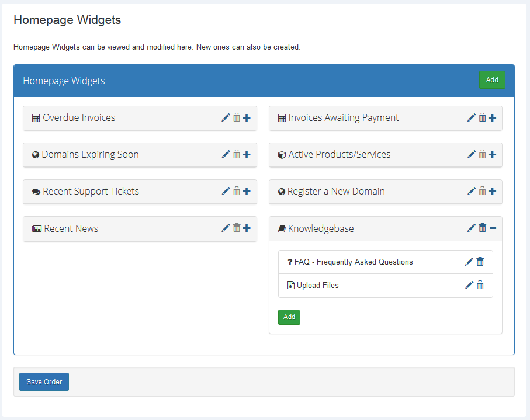Delete the Register a New Domain widget

pyautogui.click(x=482, y=191)
